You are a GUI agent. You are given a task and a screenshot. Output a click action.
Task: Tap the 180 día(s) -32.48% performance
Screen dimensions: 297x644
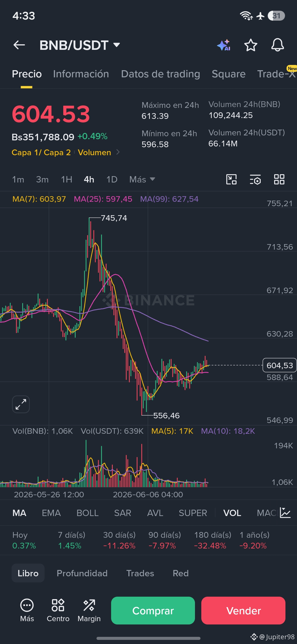213,540
